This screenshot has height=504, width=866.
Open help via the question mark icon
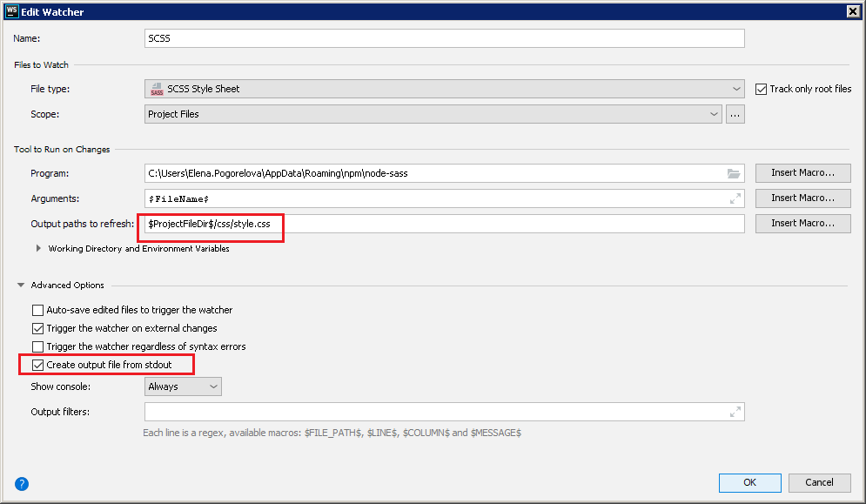point(22,484)
